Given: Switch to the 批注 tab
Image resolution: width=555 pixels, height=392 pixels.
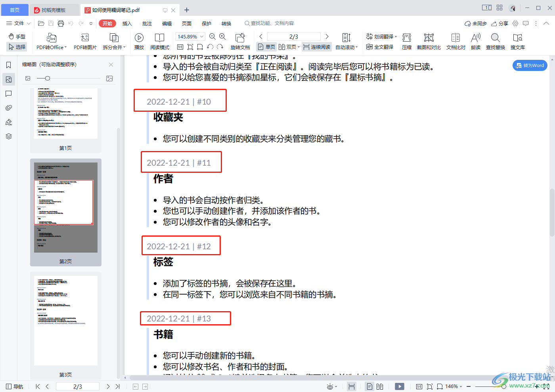Looking at the screenshot, I should 147,23.
